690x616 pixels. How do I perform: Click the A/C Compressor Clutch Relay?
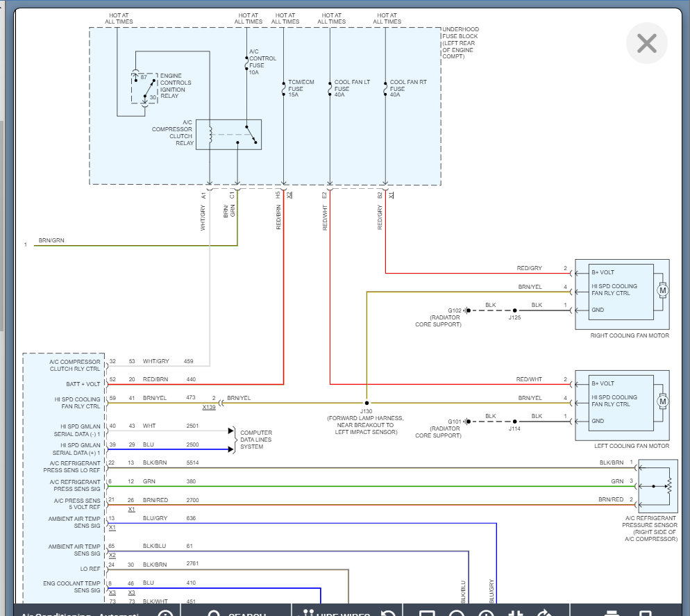coord(228,135)
